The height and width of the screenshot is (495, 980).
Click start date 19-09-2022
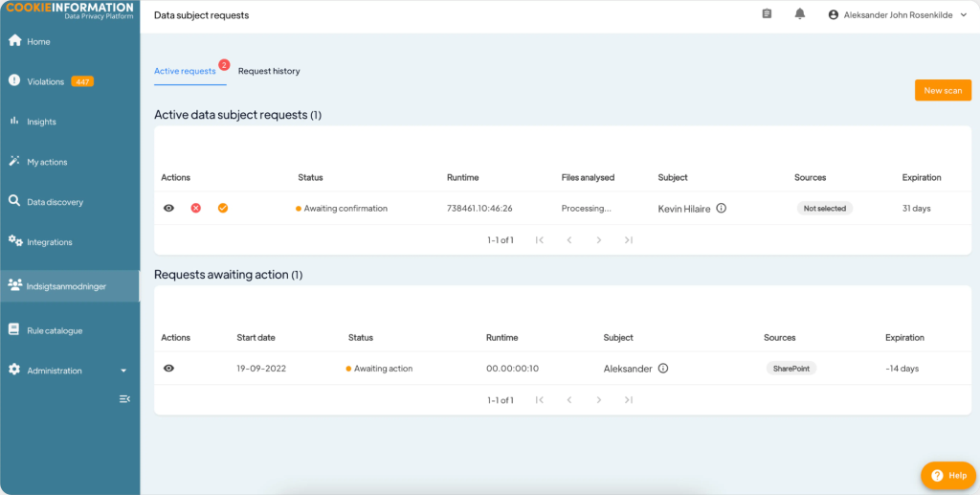click(x=261, y=368)
